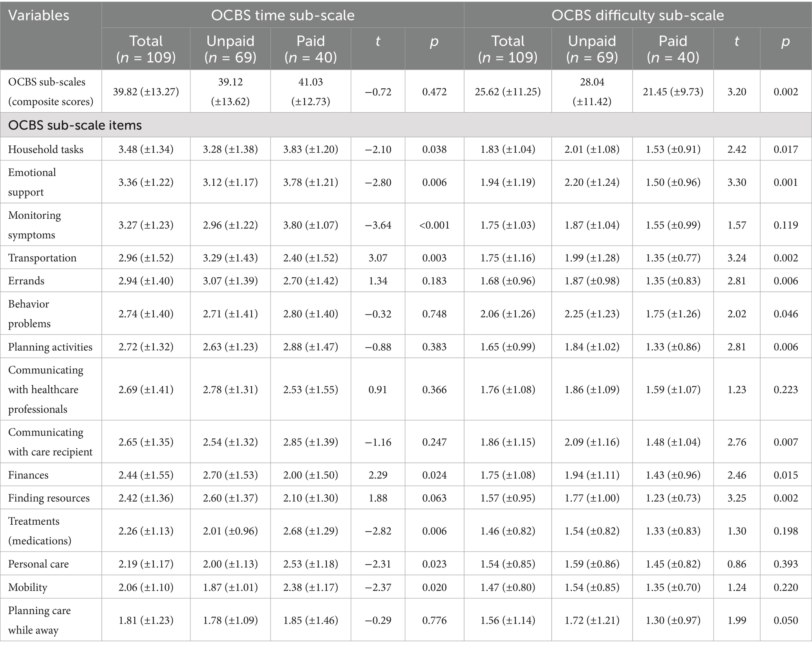The width and height of the screenshot is (812, 648).
Task: Click healthcare professionals difficulty p value "0.223"
Action: (x=786, y=389)
